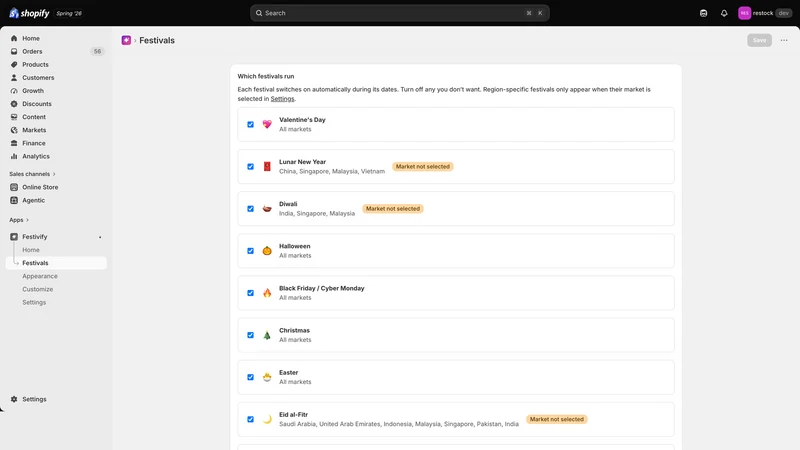Screen dimensions: 800x450
Task: Click Eid al-Fitr Market not selected badge
Action: 557,419
